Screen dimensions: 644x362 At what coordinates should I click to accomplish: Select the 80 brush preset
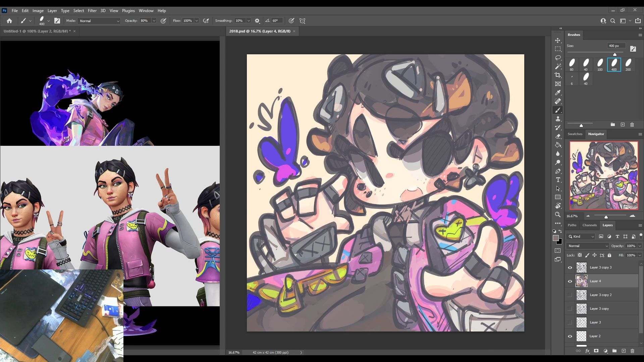(572, 65)
